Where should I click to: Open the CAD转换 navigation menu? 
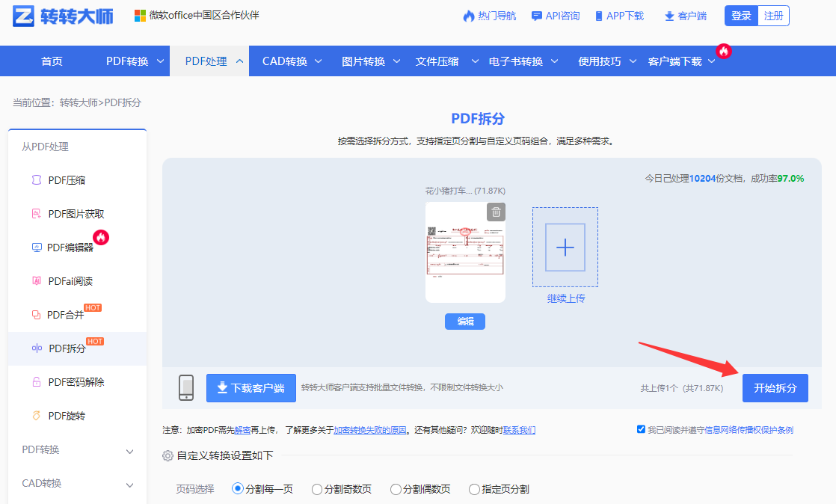pyautogui.click(x=285, y=61)
